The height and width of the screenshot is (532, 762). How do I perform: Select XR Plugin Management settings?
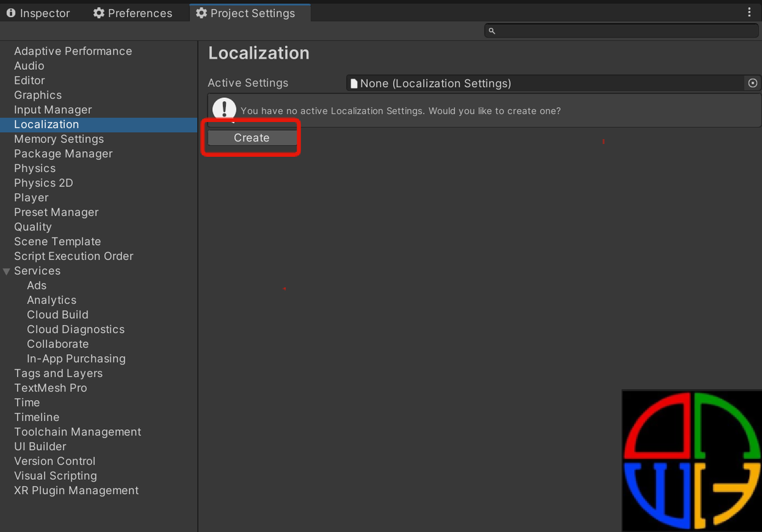tap(76, 490)
